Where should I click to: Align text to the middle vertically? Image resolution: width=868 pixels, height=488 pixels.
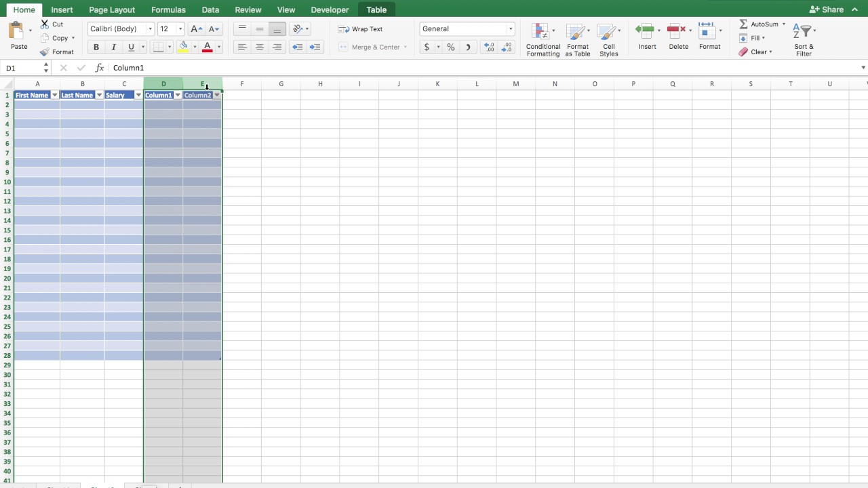click(260, 29)
